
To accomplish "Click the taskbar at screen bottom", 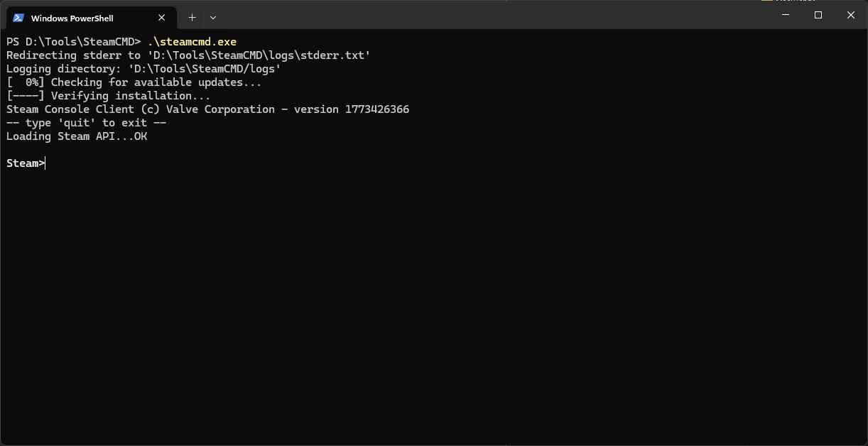I will 434,444.
